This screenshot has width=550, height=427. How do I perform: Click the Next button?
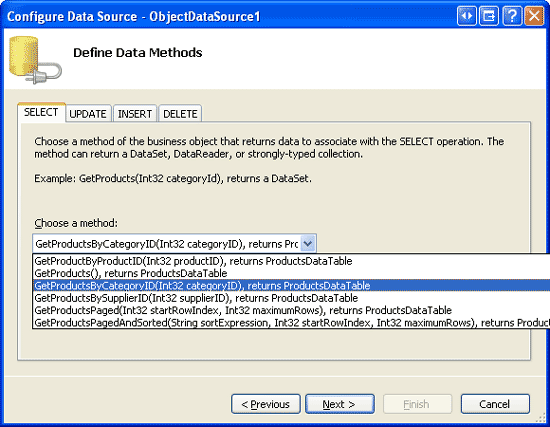coord(340,404)
